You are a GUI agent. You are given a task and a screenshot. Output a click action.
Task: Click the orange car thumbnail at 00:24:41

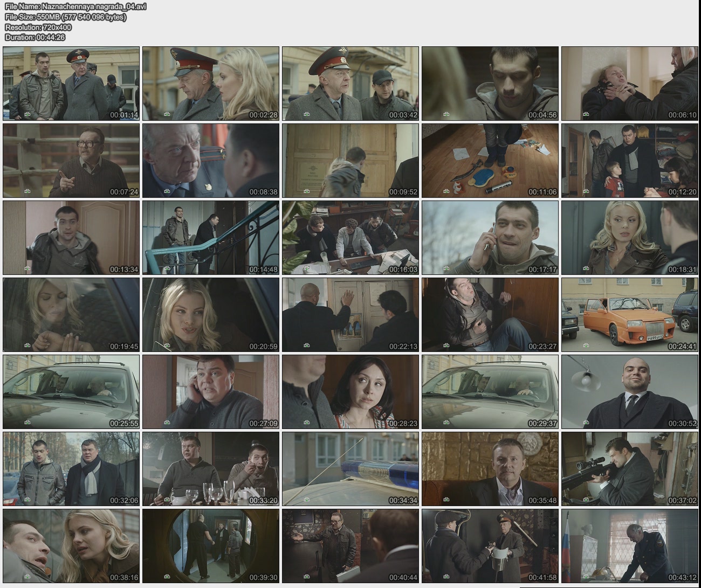629,315
